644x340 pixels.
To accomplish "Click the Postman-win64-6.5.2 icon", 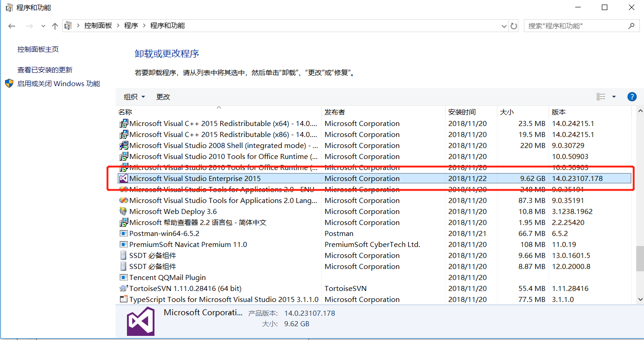I will (x=123, y=233).
